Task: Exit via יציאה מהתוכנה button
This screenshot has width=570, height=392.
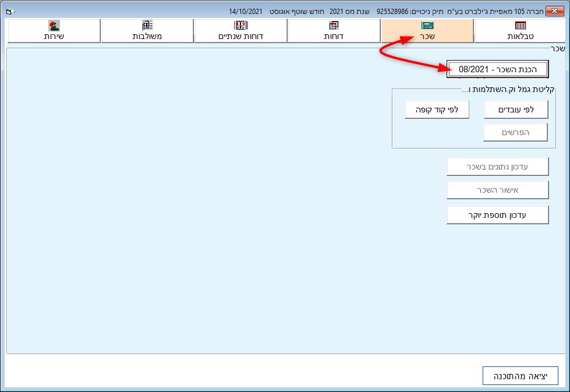Action: pos(520,376)
